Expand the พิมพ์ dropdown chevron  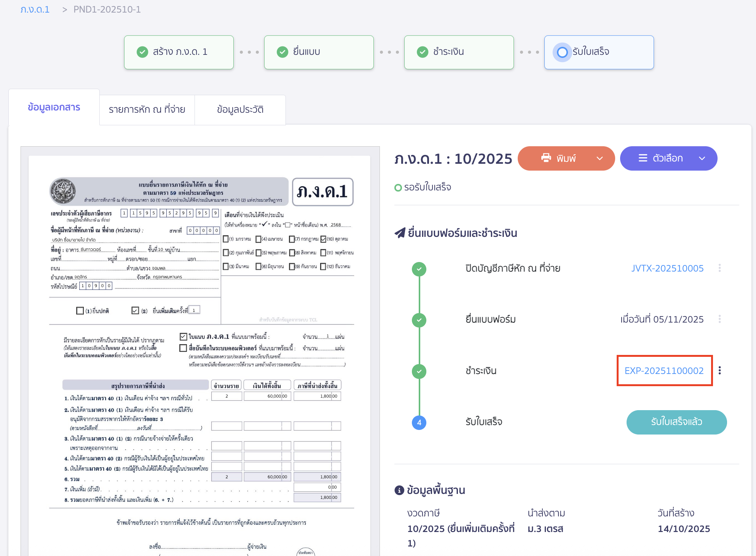[600, 158]
